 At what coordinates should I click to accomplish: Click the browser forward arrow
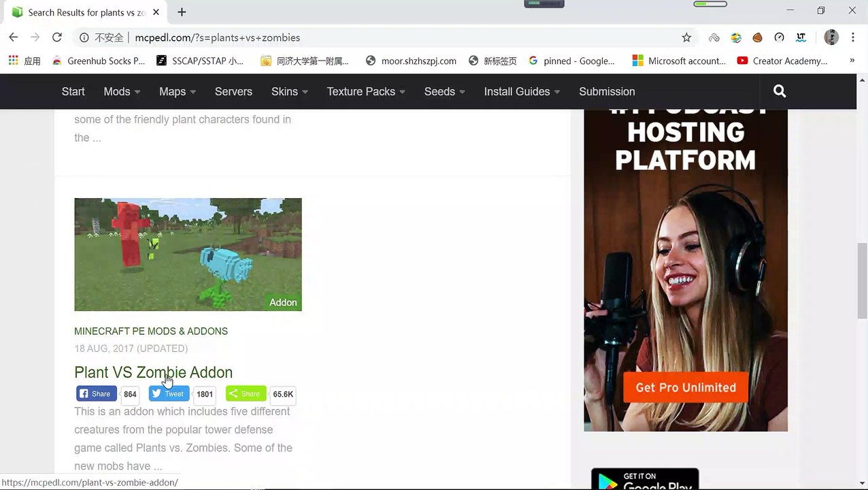[x=35, y=37]
